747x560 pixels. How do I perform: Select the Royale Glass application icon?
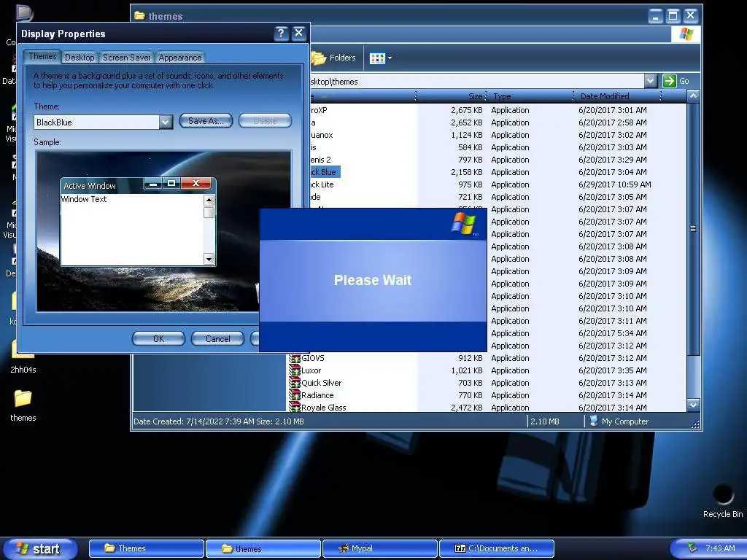pos(295,407)
